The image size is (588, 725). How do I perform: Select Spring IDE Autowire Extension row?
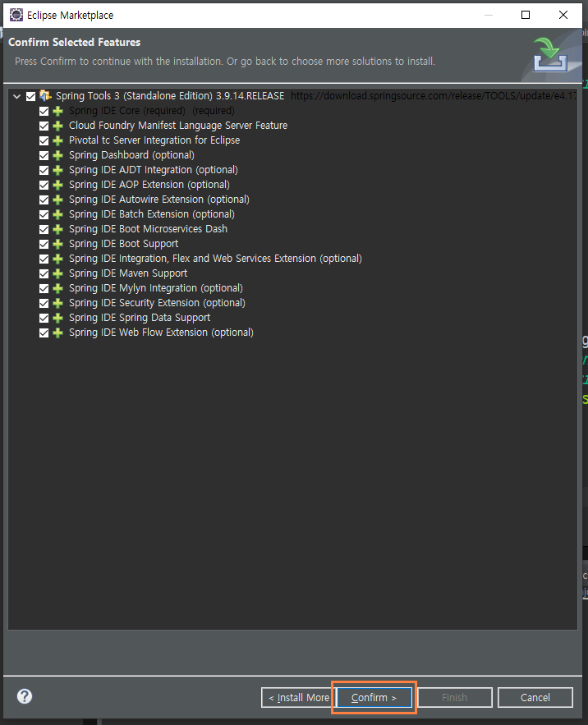click(159, 200)
